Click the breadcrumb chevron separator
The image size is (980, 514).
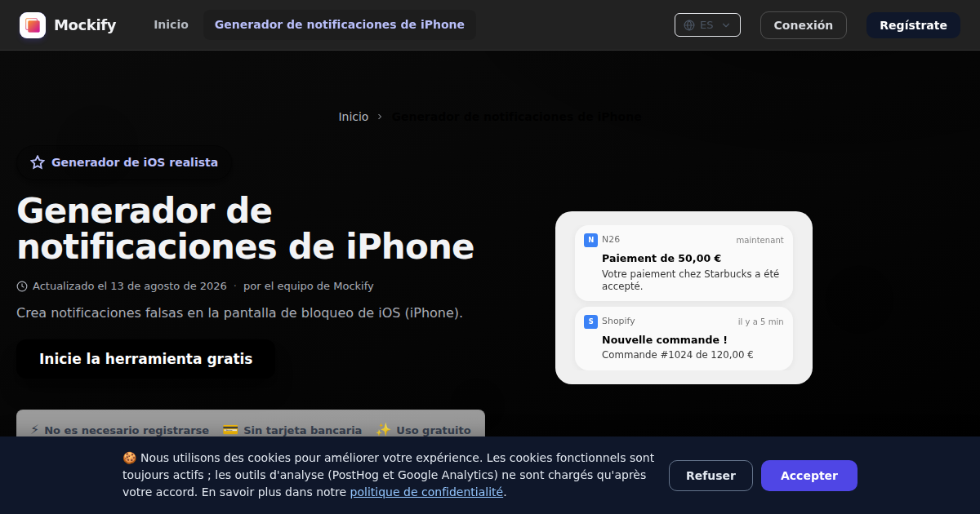(x=380, y=117)
